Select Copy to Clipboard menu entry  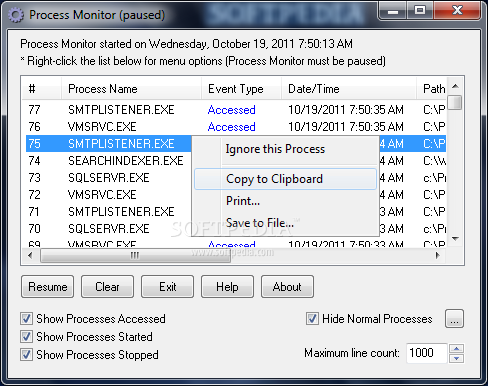tap(285, 179)
